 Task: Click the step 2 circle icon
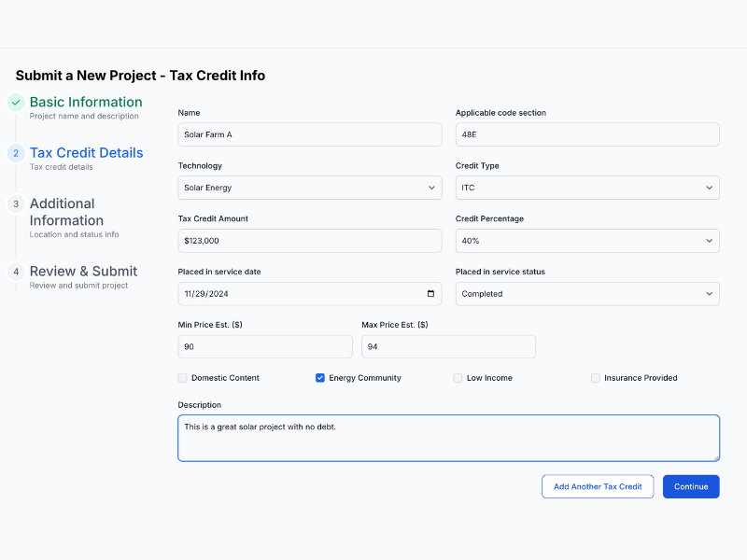click(x=16, y=153)
